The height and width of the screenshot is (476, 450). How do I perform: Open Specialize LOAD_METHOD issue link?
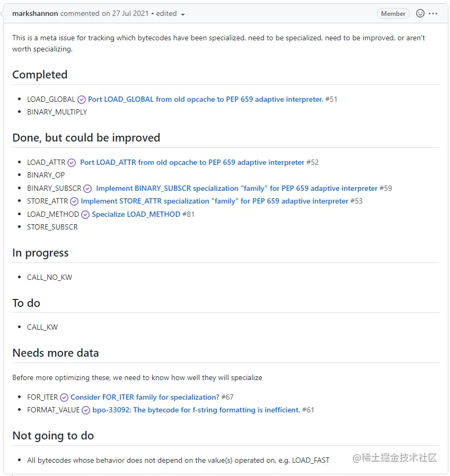(136, 214)
